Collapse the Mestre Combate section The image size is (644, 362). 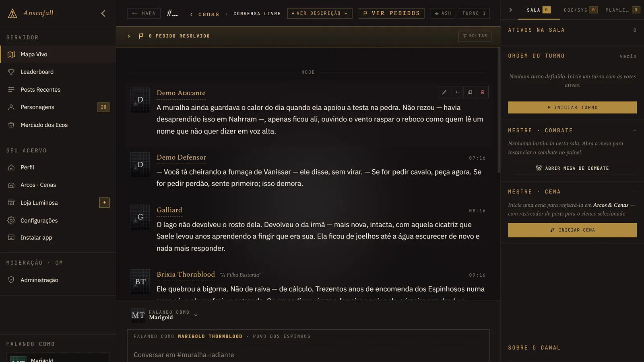pos(635,131)
